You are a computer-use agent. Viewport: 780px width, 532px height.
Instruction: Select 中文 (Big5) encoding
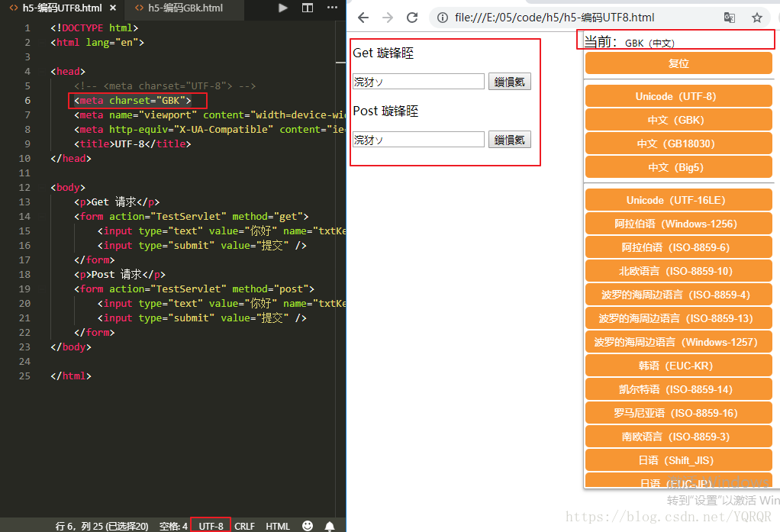click(x=678, y=167)
